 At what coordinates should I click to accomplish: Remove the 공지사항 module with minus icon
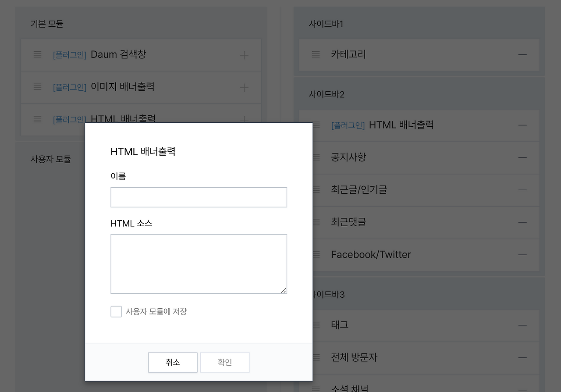click(522, 157)
